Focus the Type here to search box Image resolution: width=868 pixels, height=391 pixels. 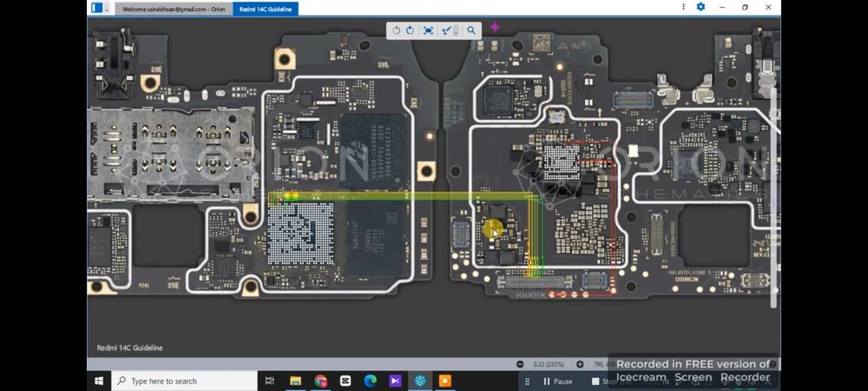(x=184, y=381)
